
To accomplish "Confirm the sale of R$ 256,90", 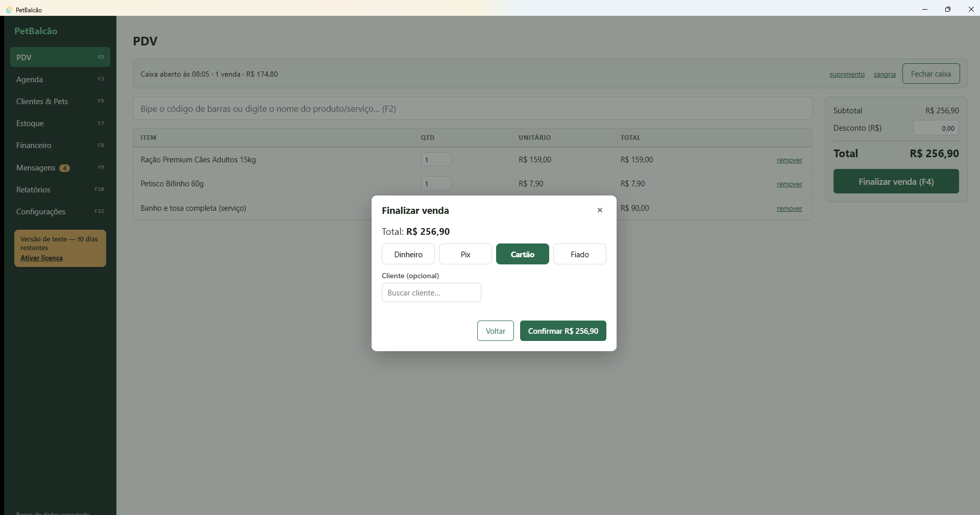I will [563, 331].
